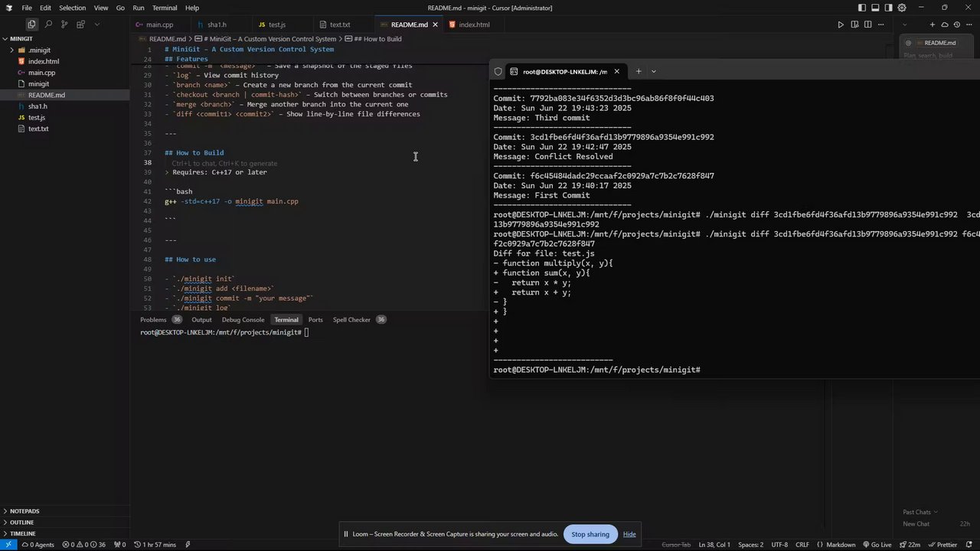Remove README.md context pill in chat
Viewport: 980px width, 551px height.
937,43
